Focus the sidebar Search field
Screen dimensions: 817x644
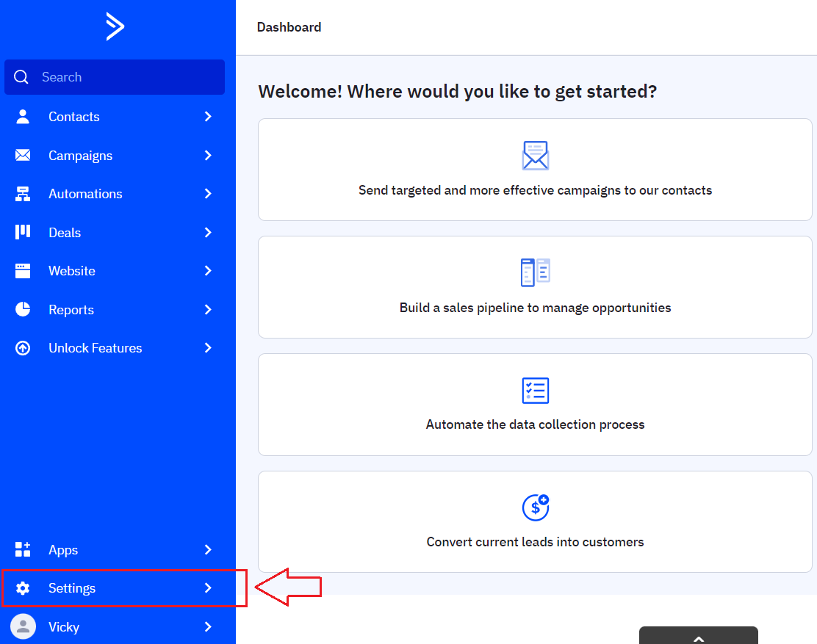point(115,77)
